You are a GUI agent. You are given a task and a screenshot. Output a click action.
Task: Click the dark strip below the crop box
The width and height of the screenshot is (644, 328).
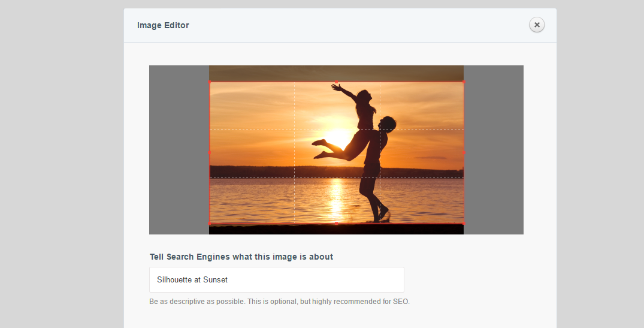[336, 229]
